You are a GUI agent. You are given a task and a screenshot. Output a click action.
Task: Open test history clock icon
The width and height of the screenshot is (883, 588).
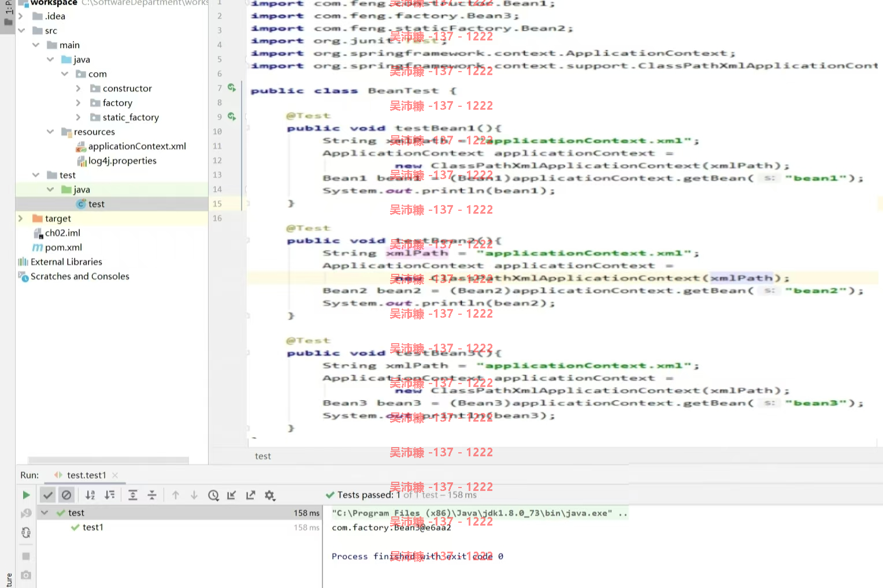[x=213, y=495]
